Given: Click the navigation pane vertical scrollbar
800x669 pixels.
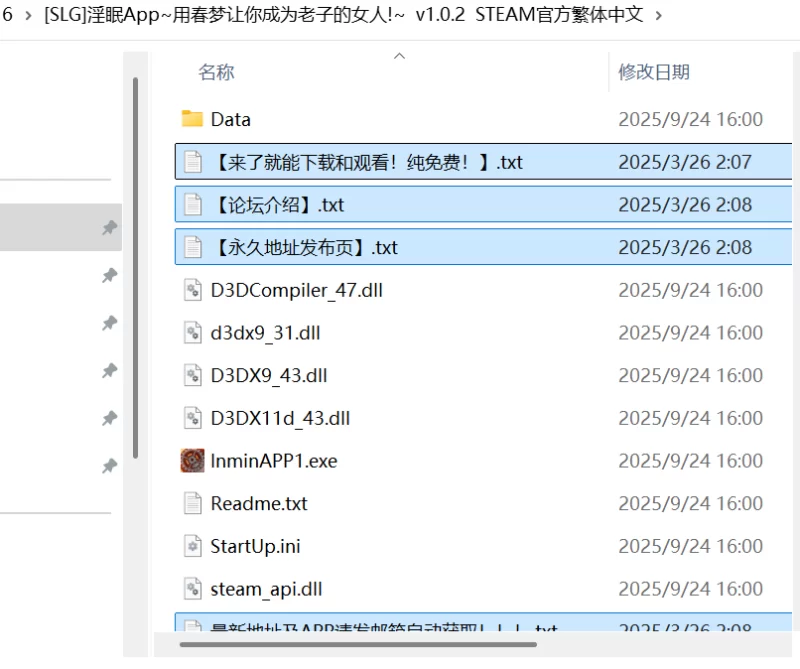Looking at the screenshot, I should (135, 268).
